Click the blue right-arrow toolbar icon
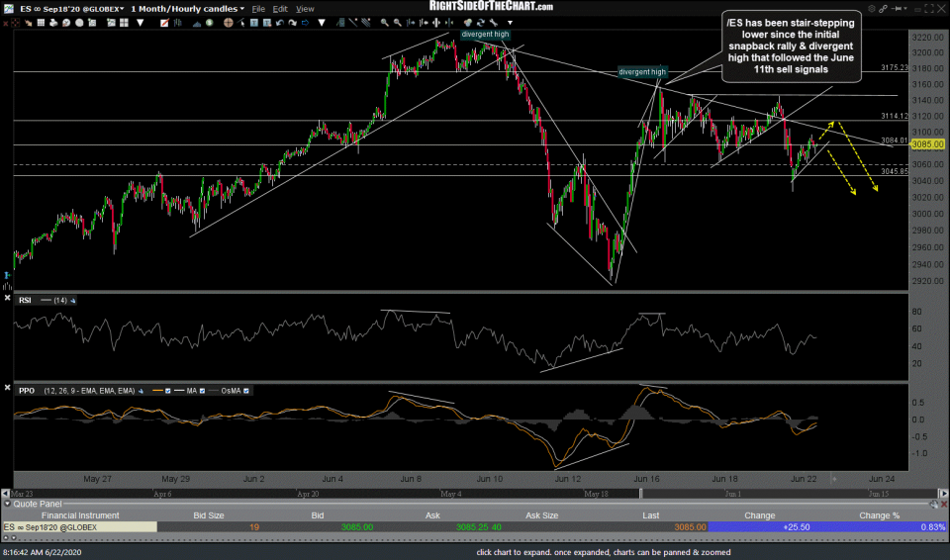 pyautogui.click(x=306, y=23)
